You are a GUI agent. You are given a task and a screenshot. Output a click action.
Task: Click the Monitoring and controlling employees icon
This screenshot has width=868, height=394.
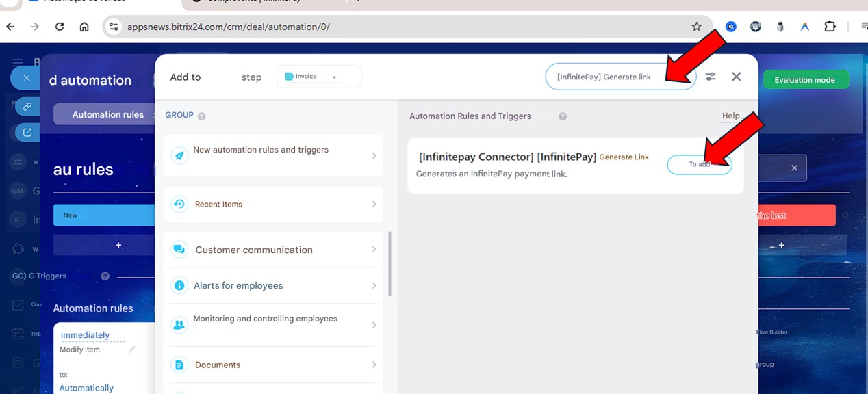pos(179,325)
